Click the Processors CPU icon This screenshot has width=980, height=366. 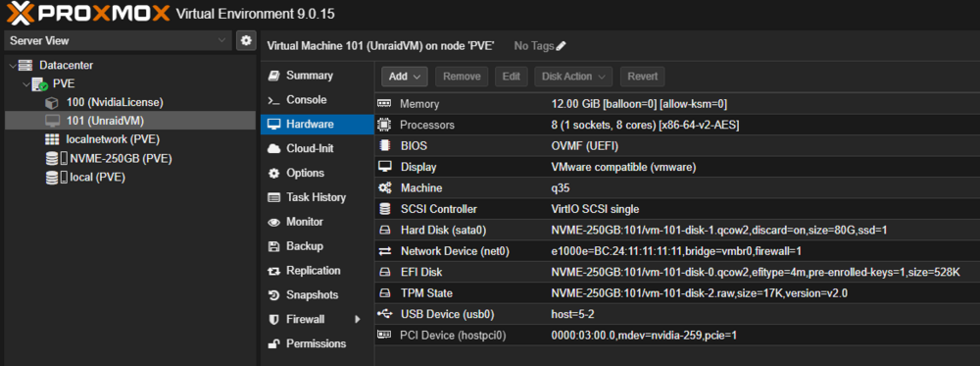tap(384, 126)
